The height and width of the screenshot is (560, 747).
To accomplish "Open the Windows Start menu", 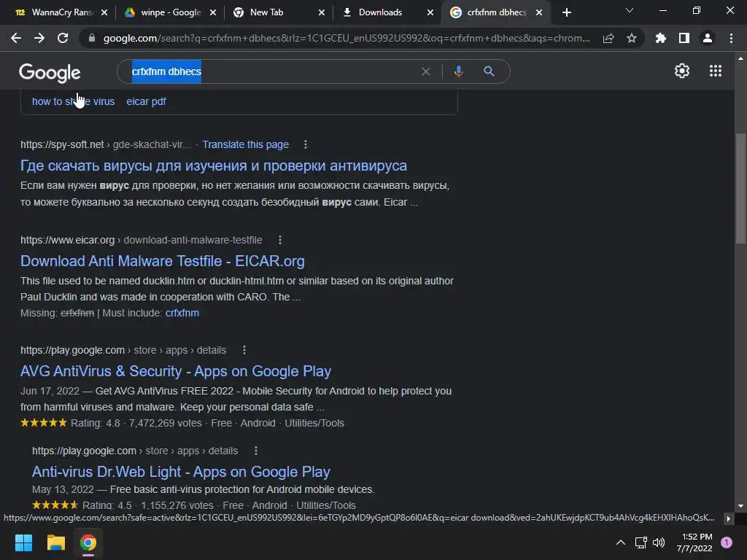I will tap(23, 542).
